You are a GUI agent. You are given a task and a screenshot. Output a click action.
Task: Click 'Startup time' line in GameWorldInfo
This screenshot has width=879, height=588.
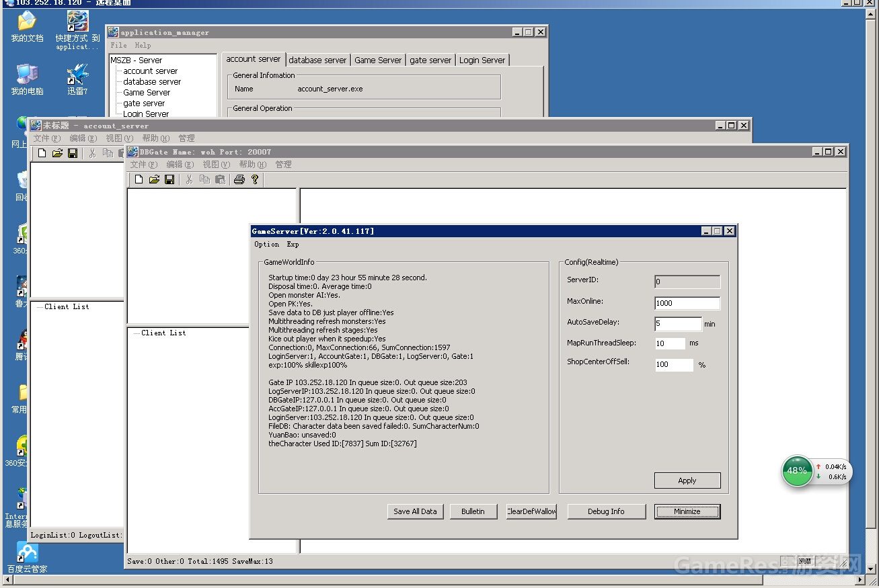pos(348,278)
